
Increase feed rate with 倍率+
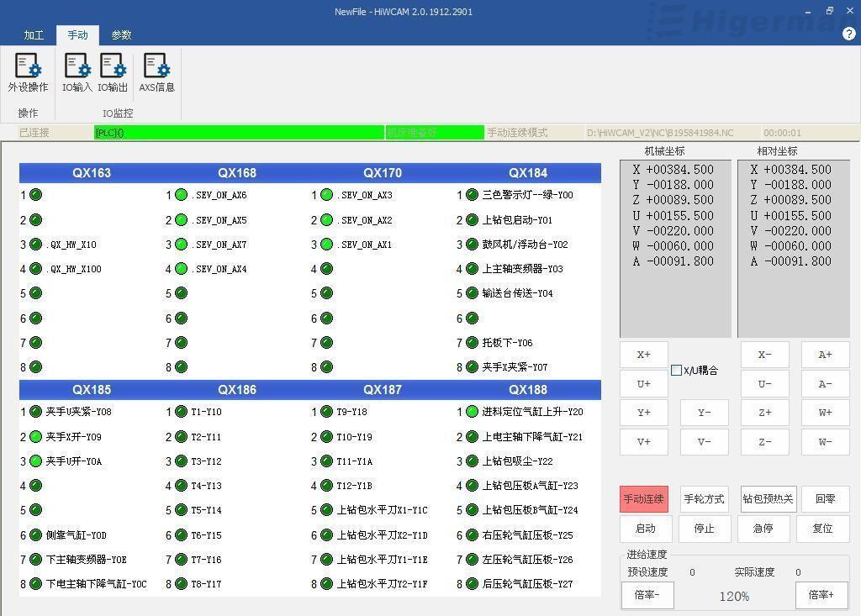click(x=821, y=595)
